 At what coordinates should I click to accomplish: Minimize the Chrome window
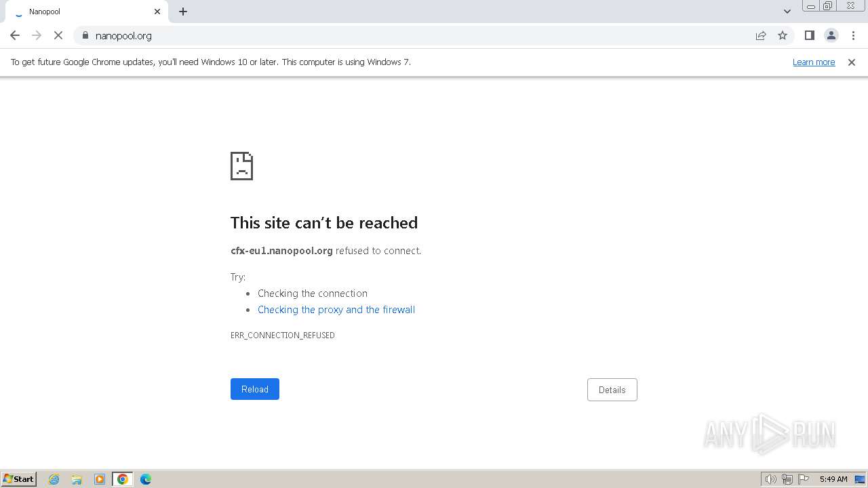click(810, 6)
